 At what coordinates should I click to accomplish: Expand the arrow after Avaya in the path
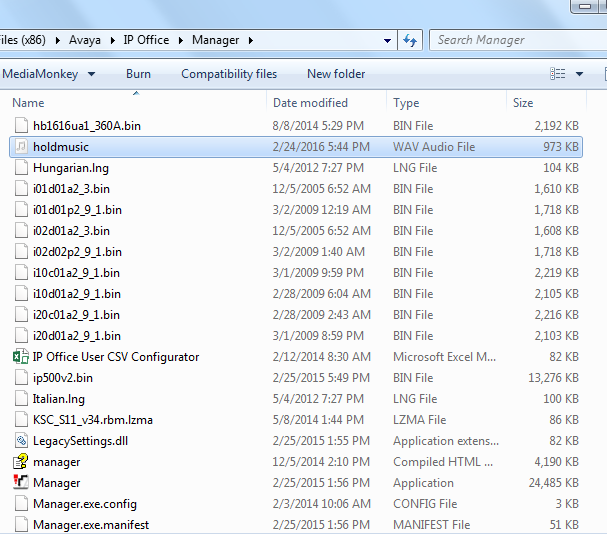113,40
